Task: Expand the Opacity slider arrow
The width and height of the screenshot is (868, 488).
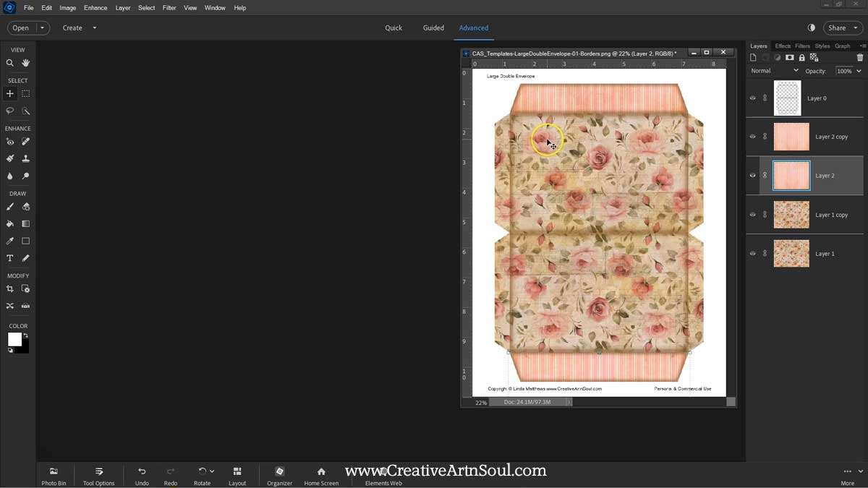Action: (859, 71)
